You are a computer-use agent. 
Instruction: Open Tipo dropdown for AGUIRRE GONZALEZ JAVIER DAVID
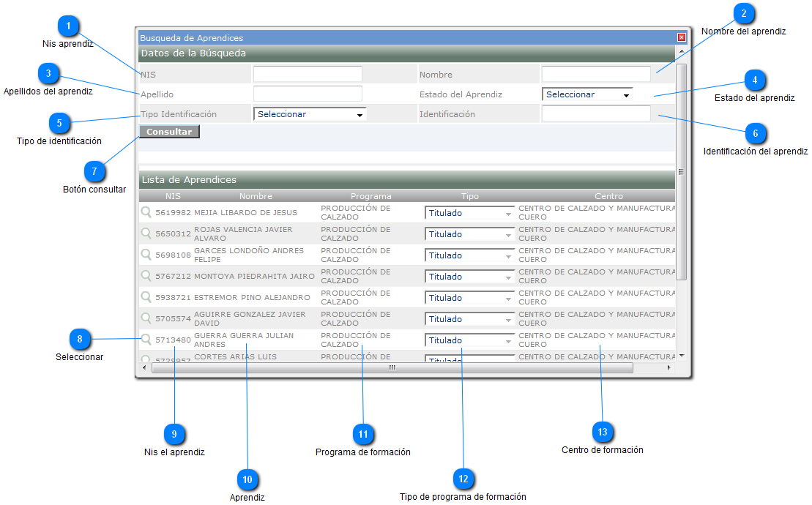point(469,318)
